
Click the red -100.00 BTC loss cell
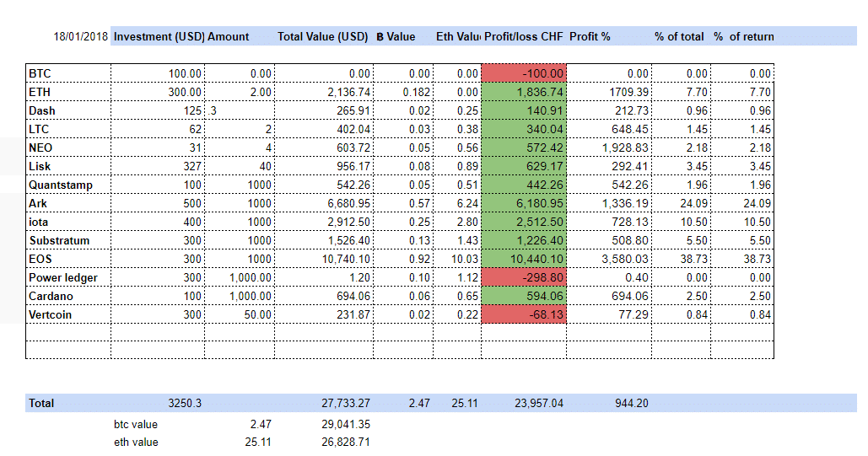524,73
